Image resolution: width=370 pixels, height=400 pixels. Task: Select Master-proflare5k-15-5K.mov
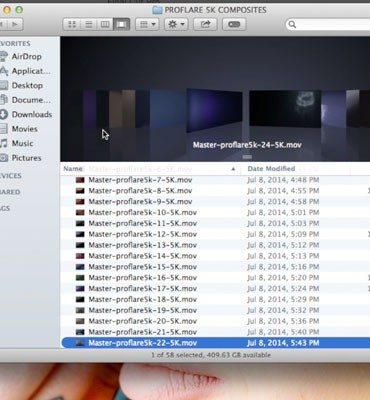pyautogui.click(x=215, y=267)
